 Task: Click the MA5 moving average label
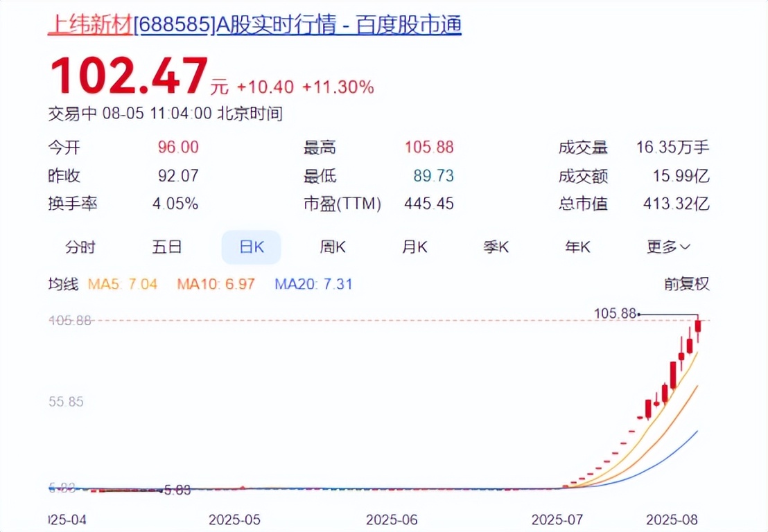(x=123, y=284)
